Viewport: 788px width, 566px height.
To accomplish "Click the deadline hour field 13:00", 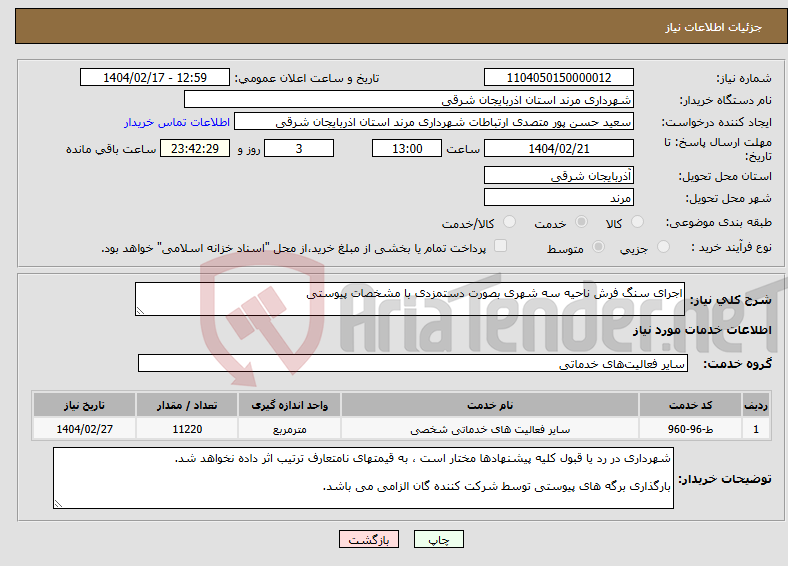I will tap(407, 148).
